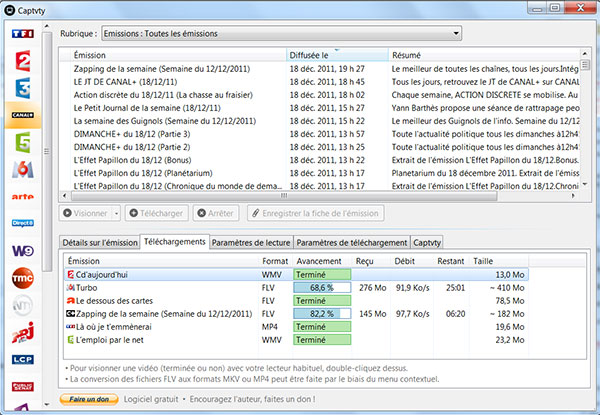Select the Turbo download row
The width and height of the screenshot is (600, 415).
tap(297, 288)
